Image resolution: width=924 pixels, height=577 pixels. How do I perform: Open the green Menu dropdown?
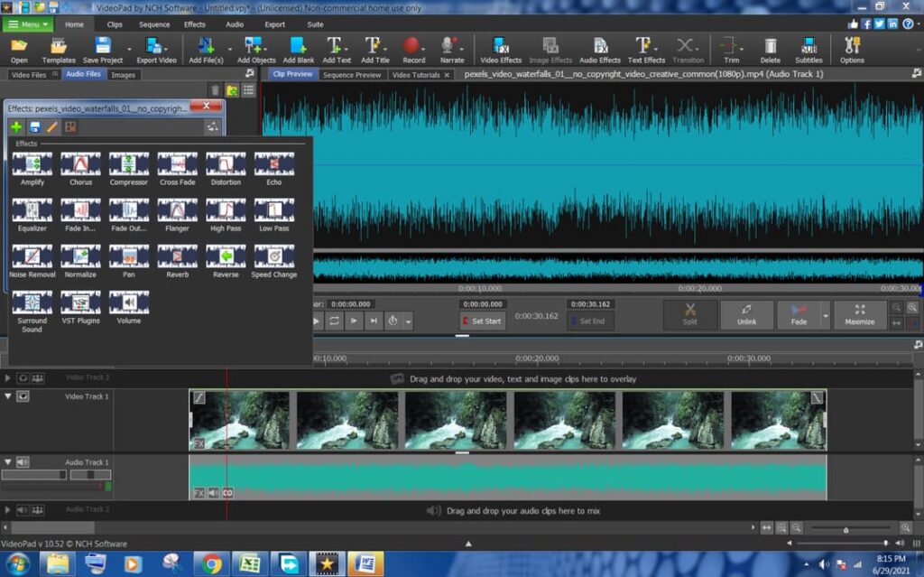(27, 23)
